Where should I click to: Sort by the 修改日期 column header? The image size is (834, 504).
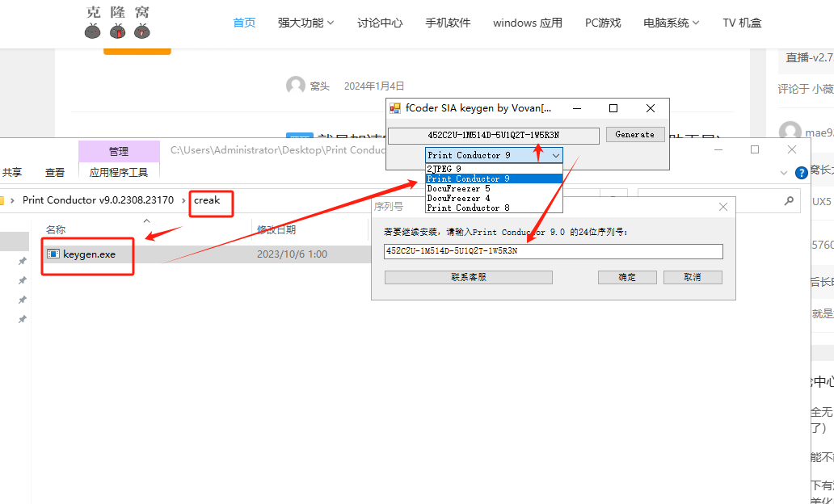[276, 229]
